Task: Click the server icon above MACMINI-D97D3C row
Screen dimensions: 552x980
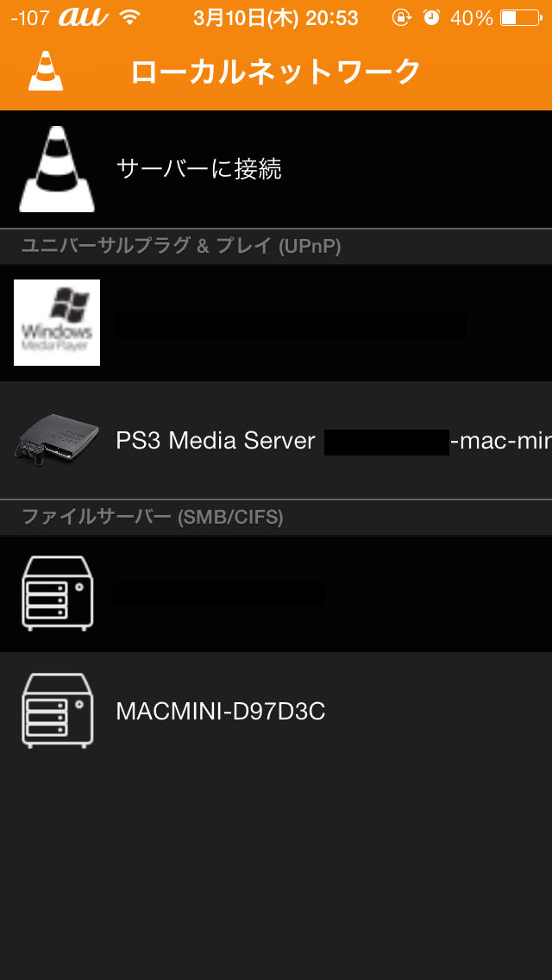Action: 58,593
